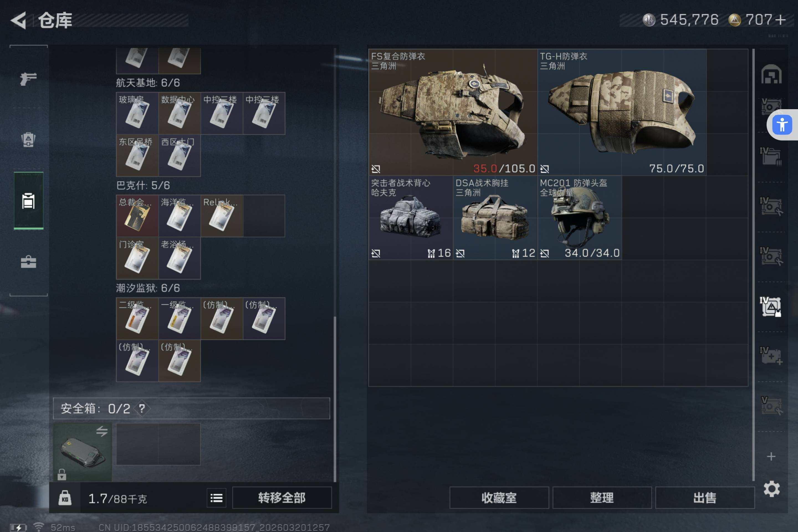
Task: Select the backpack container tab in sidebar
Action: (29, 201)
